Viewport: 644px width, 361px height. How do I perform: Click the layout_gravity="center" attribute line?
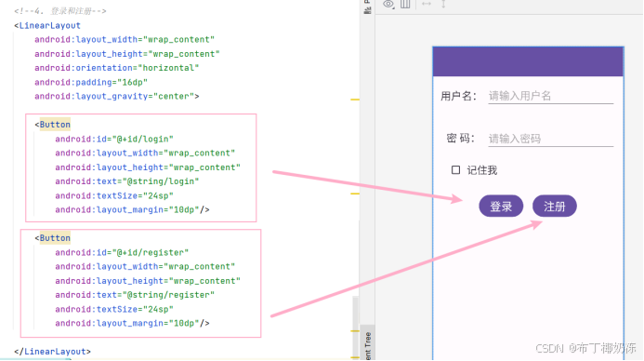click(117, 96)
